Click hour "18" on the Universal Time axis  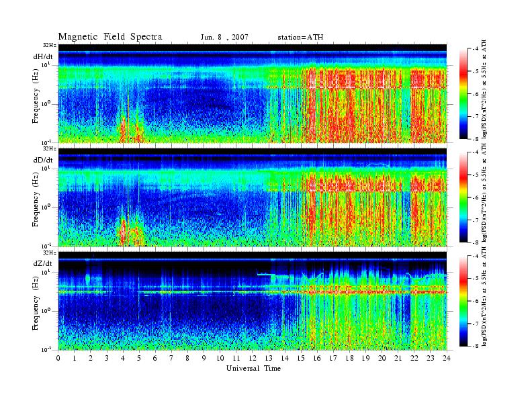(x=349, y=358)
